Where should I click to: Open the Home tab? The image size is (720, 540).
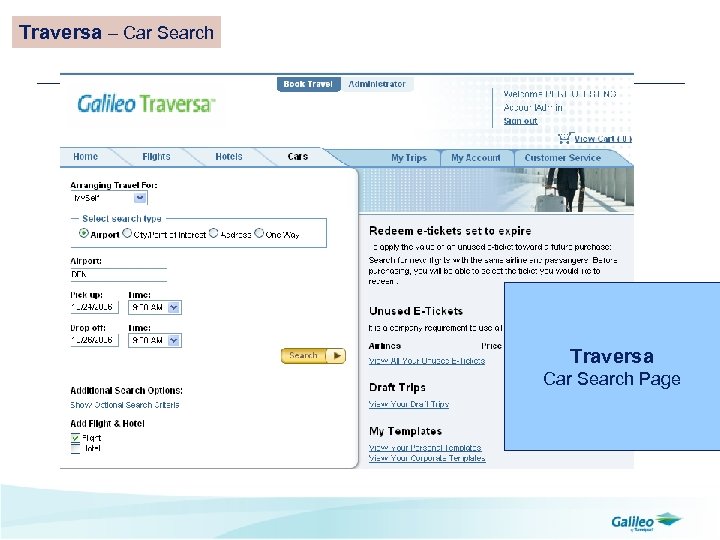point(85,157)
